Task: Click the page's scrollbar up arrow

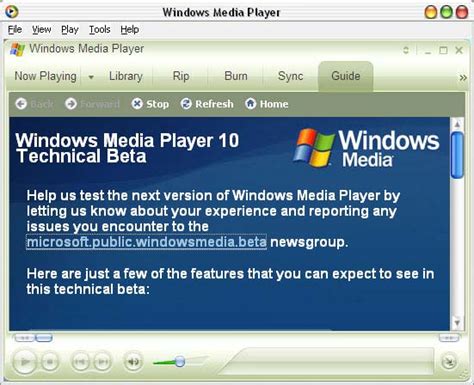Action: [457, 124]
